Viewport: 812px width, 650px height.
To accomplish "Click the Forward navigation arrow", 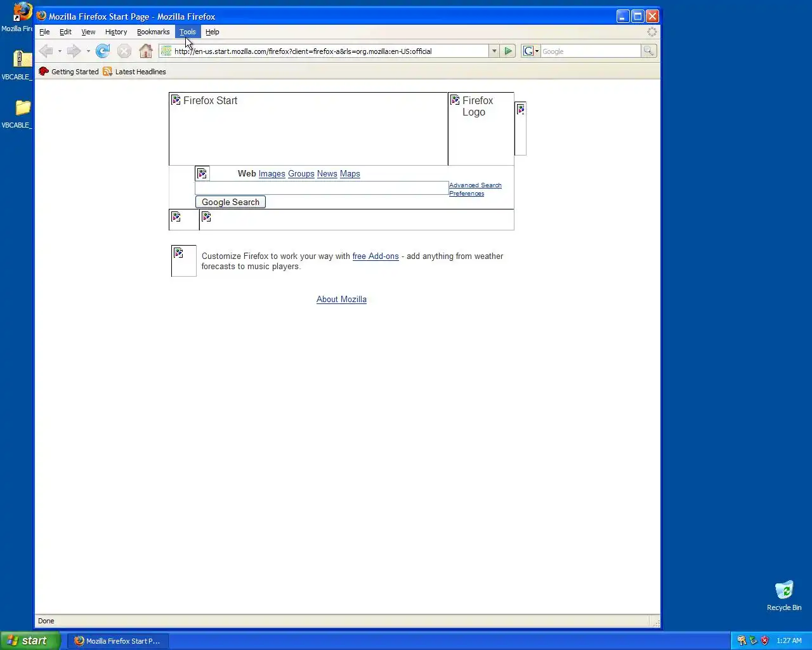I will [x=74, y=51].
